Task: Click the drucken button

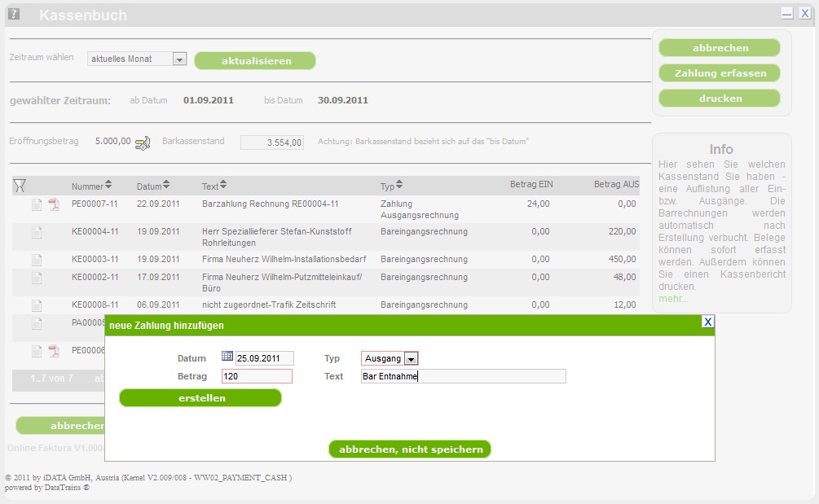Action: (720, 98)
